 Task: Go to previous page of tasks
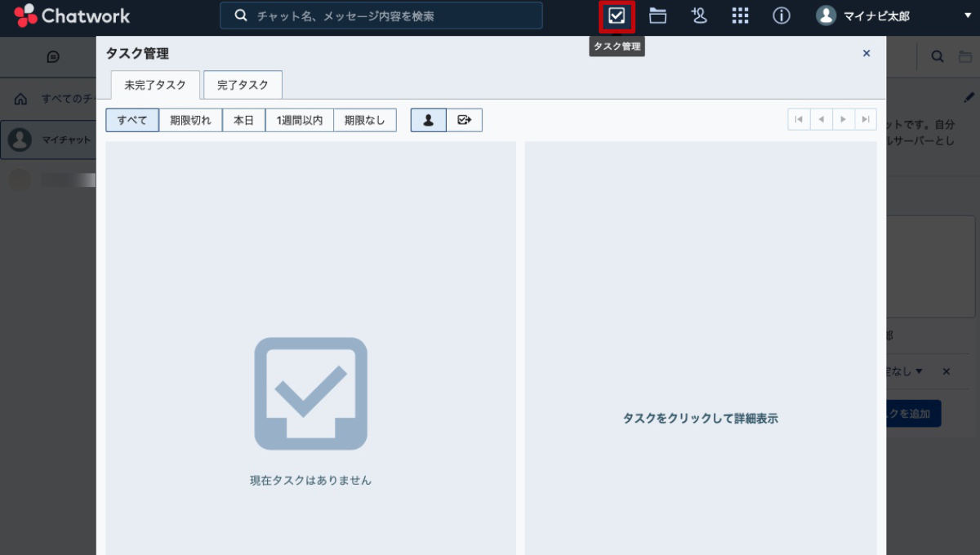821,119
